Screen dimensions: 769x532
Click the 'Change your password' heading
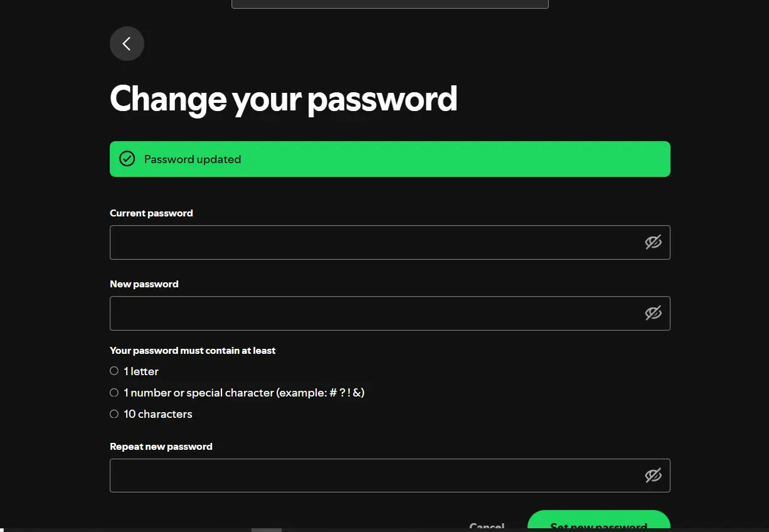[284, 99]
